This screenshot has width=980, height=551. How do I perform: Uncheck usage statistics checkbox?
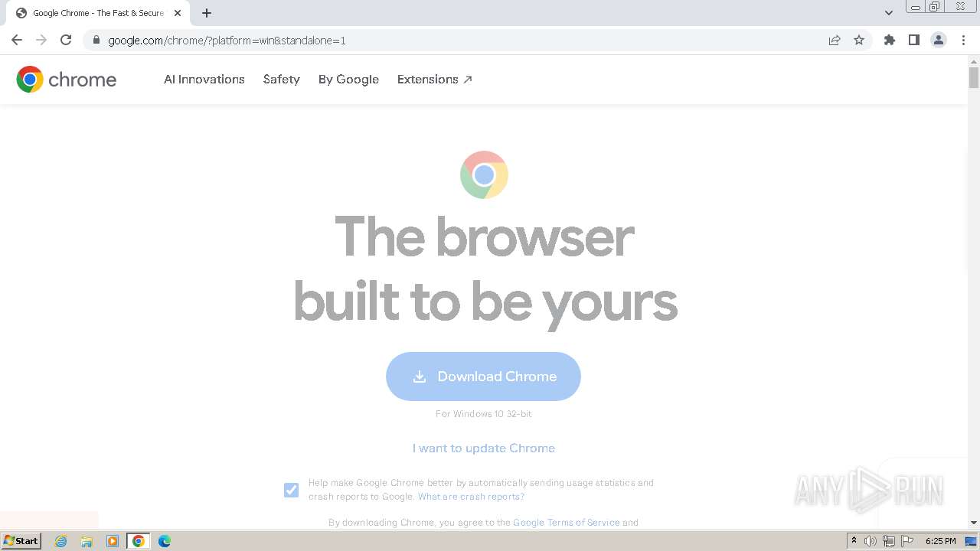pyautogui.click(x=291, y=490)
